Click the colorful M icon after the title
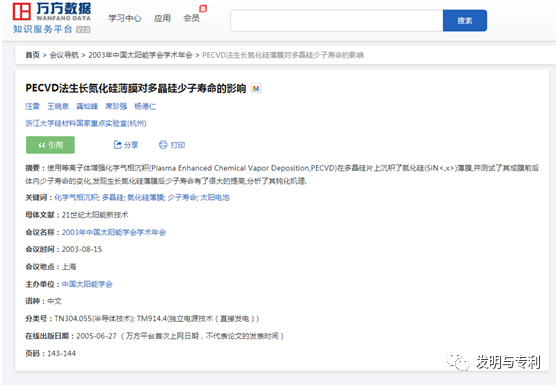The image size is (558, 387). point(256,88)
